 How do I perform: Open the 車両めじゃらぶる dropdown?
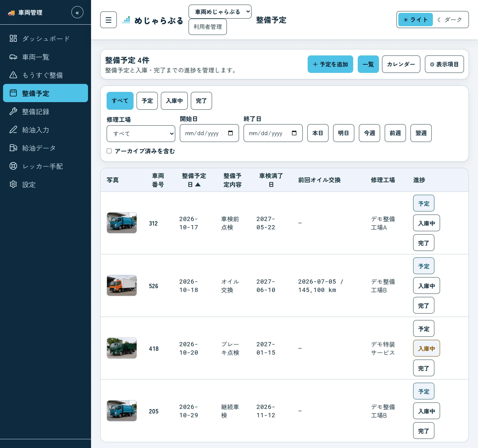tap(220, 12)
